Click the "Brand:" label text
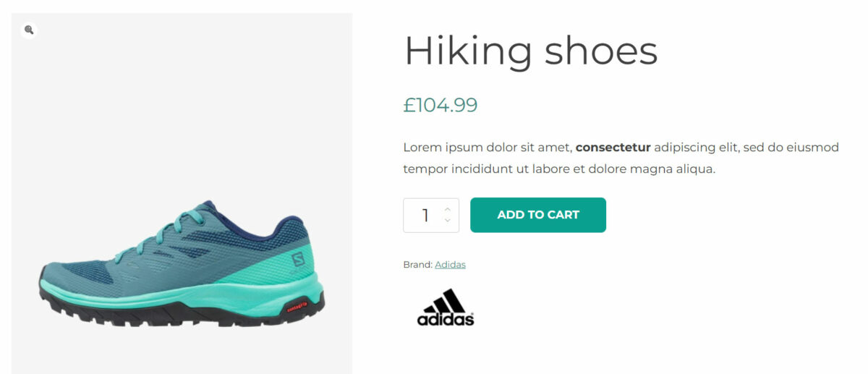 tap(417, 265)
